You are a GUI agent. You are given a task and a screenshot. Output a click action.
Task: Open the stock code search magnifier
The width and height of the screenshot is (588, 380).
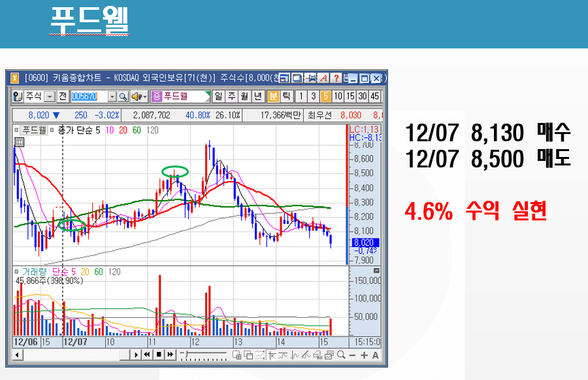(x=123, y=97)
